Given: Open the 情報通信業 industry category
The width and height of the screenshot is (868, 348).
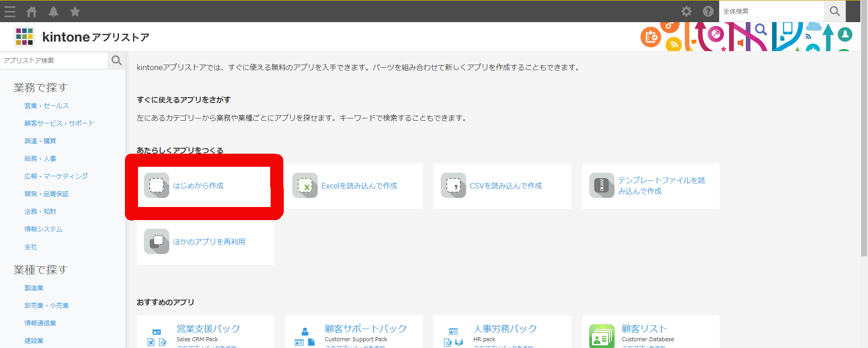Looking at the screenshot, I should (40, 323).
